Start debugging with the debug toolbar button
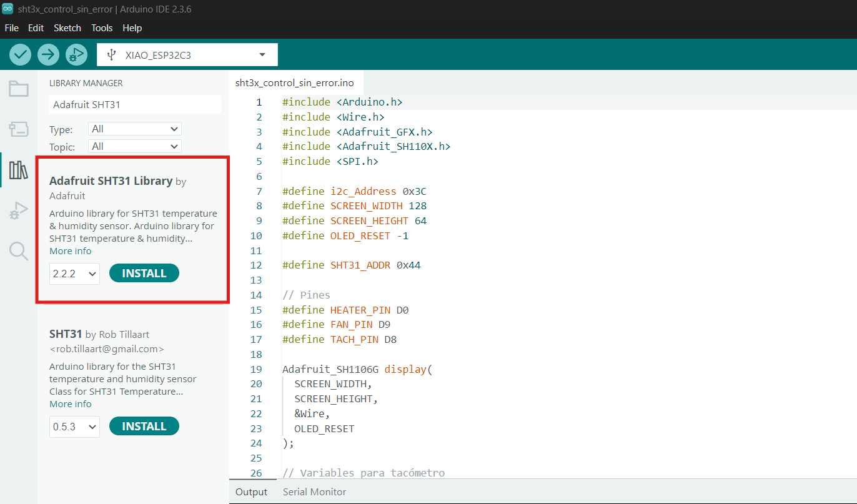 (x=76, y=54)
